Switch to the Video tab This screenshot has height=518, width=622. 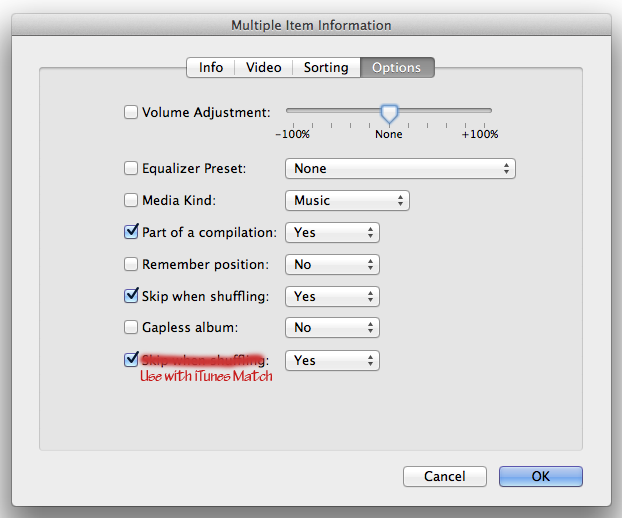tap(264, 67)
